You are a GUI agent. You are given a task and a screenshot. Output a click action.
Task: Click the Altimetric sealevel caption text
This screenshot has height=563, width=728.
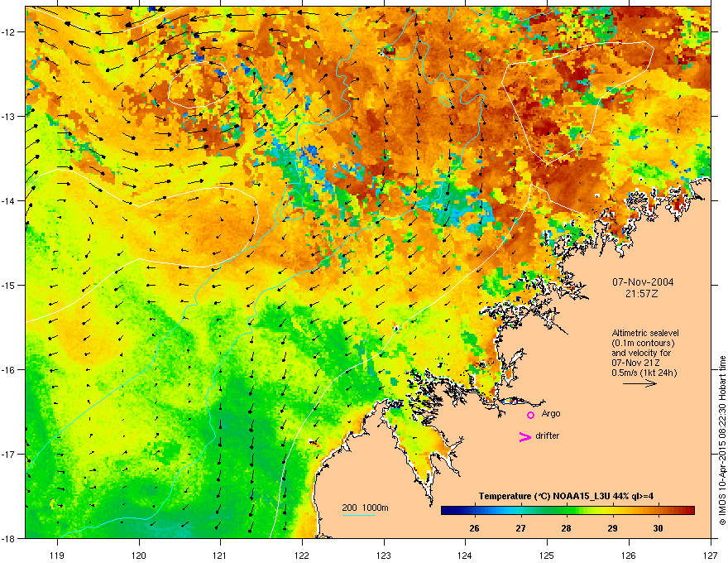645,333
